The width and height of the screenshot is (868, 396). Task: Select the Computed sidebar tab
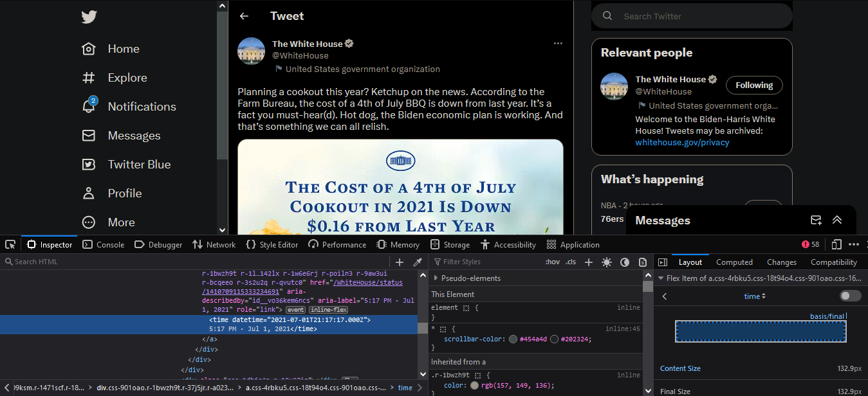pos(734,262)
